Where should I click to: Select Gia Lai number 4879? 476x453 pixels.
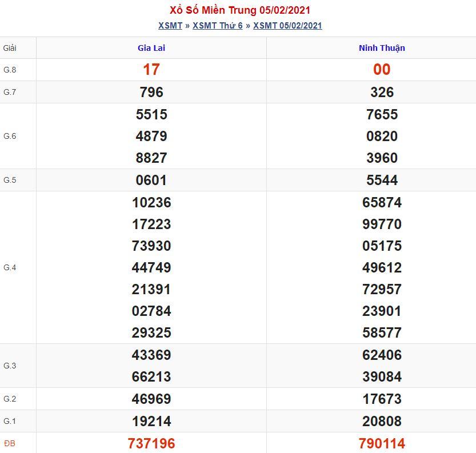click(x=151, y=136)
